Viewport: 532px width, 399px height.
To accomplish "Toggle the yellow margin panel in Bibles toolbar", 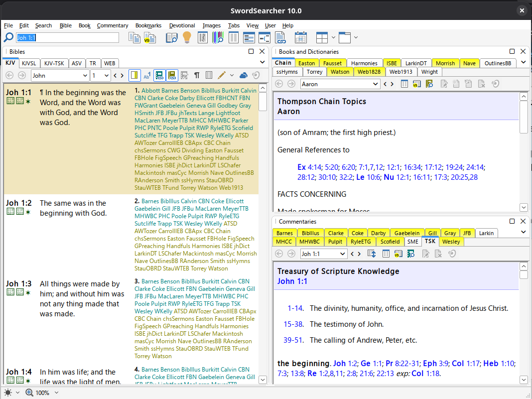I will point(134,75).
